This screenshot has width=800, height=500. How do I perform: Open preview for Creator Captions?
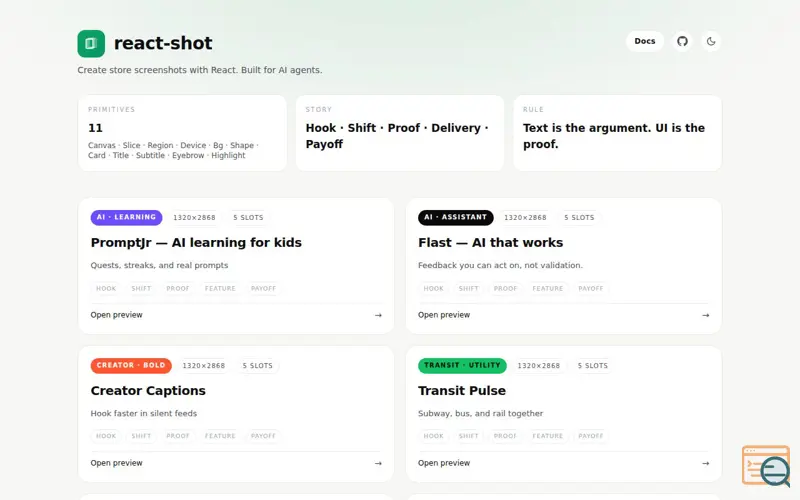point(116,463)
